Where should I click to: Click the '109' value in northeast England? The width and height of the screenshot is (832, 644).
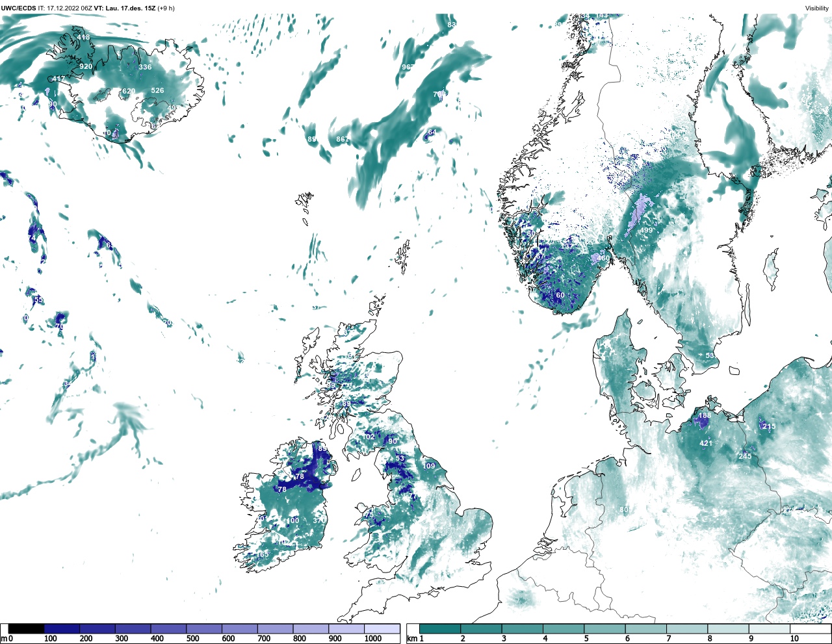point(429,467)
